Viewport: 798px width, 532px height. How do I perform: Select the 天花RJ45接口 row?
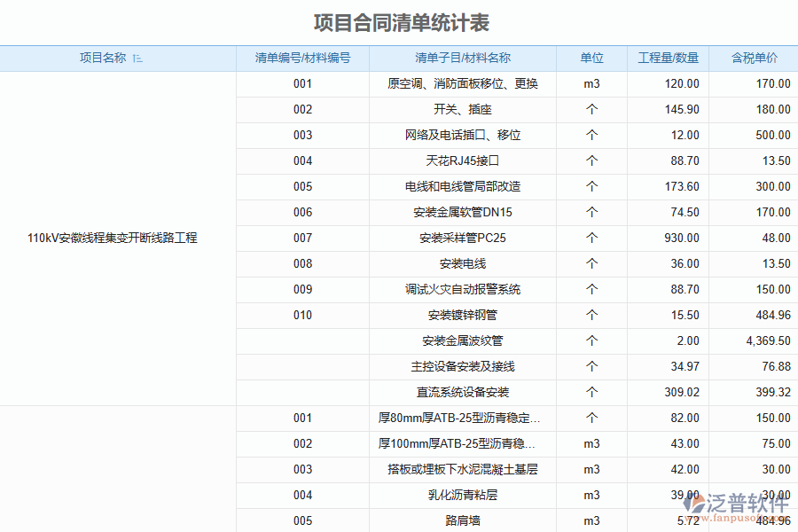[462, 161]
